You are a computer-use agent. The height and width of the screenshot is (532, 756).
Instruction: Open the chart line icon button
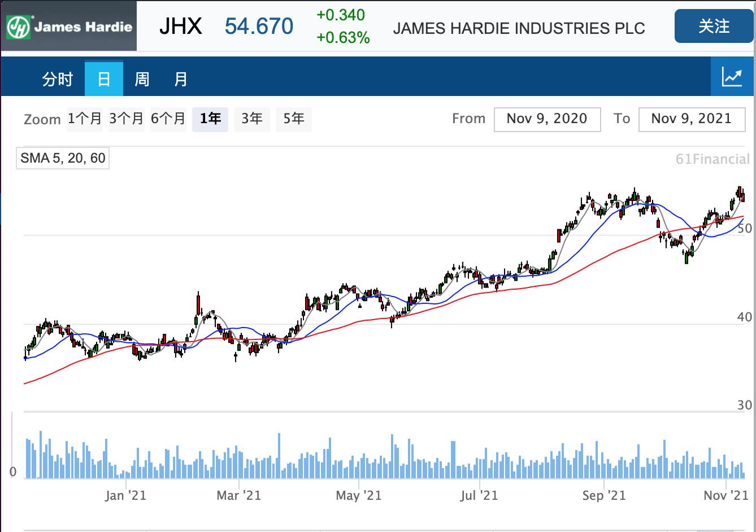coord(732,77)
